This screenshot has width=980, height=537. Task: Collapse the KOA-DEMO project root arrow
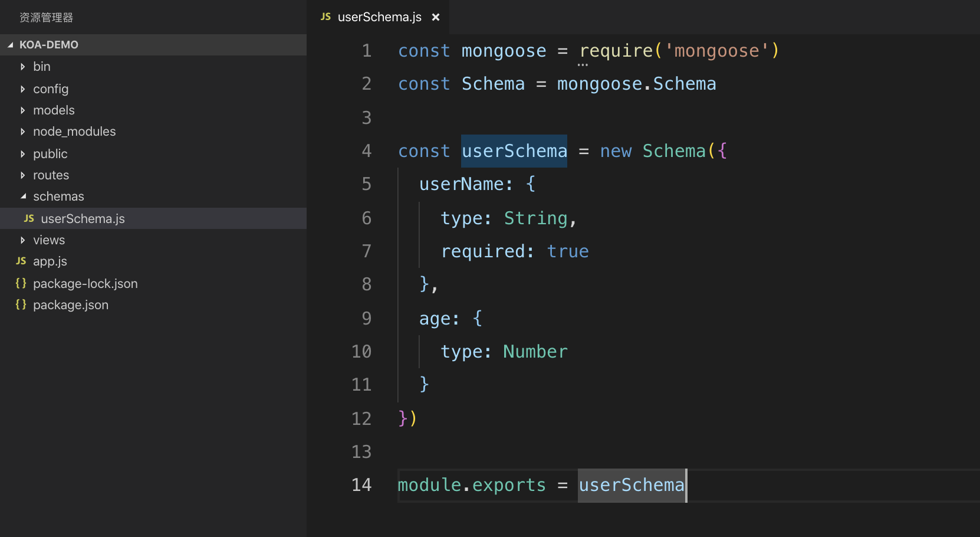point(11,45)
